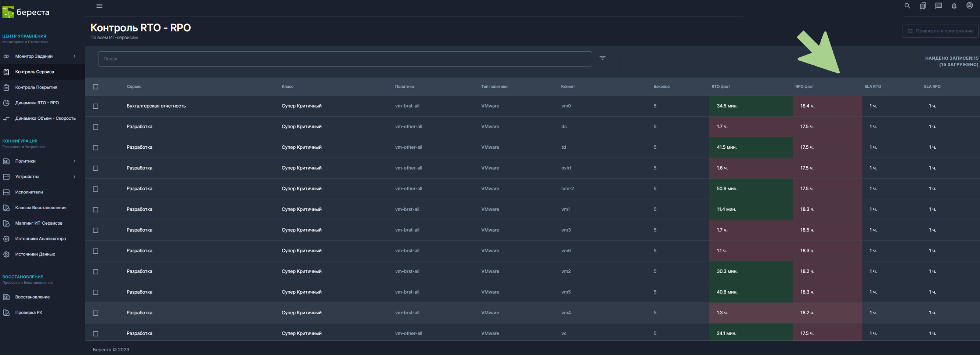Select the checkbox for client vm4 row
This screenshot has height=355, width=980.
[96, 313]
